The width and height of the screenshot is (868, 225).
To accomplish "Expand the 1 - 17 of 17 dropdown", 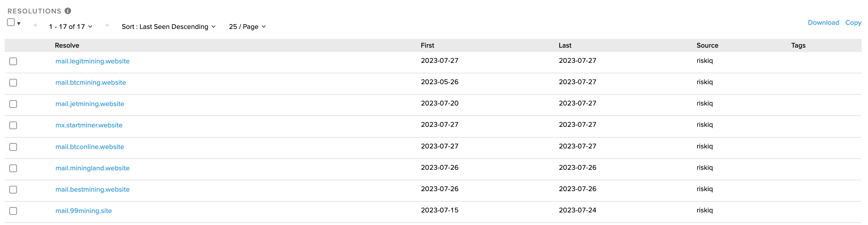I will click(x=71, y=27).
